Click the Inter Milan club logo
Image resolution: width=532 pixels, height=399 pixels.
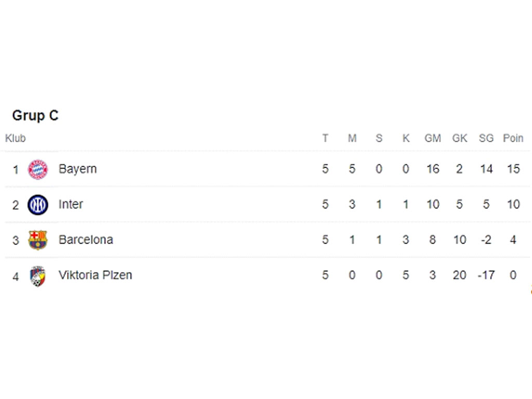pyautogui.click(x=37, y=205)
